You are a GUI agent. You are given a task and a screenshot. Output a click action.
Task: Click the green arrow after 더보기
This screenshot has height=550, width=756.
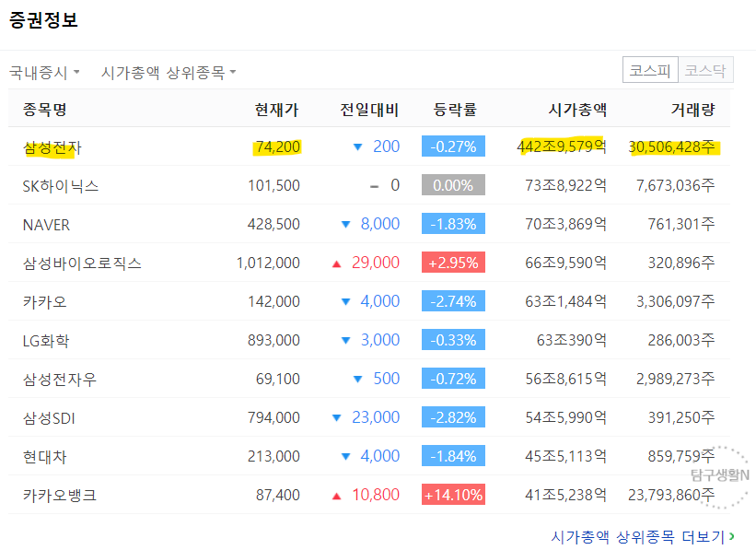coord(732,536)
